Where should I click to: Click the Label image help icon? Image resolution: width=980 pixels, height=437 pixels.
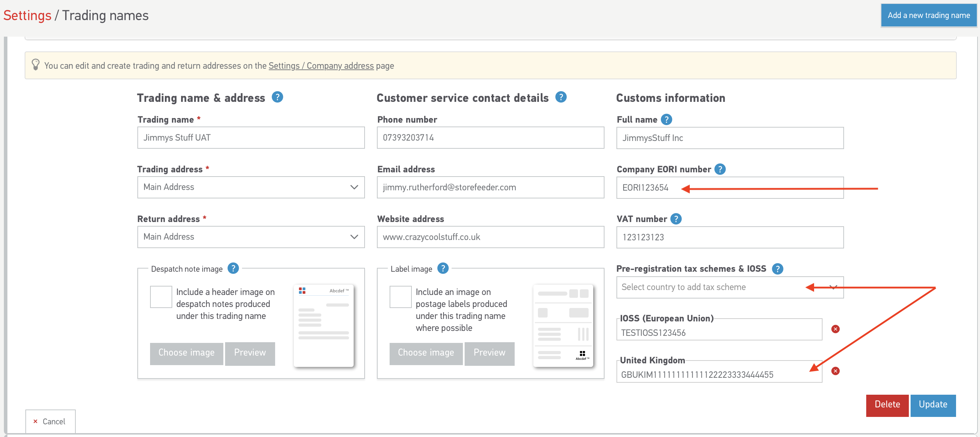point(442,268)
